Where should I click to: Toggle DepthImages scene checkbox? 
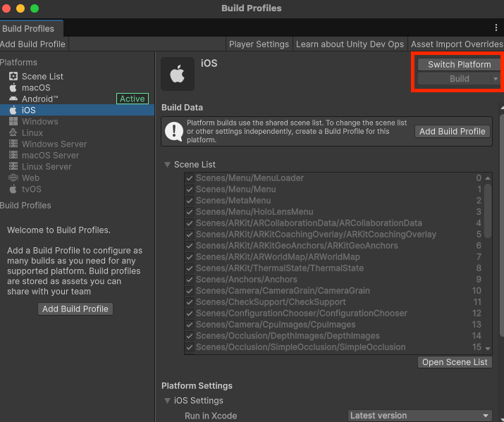190,335
